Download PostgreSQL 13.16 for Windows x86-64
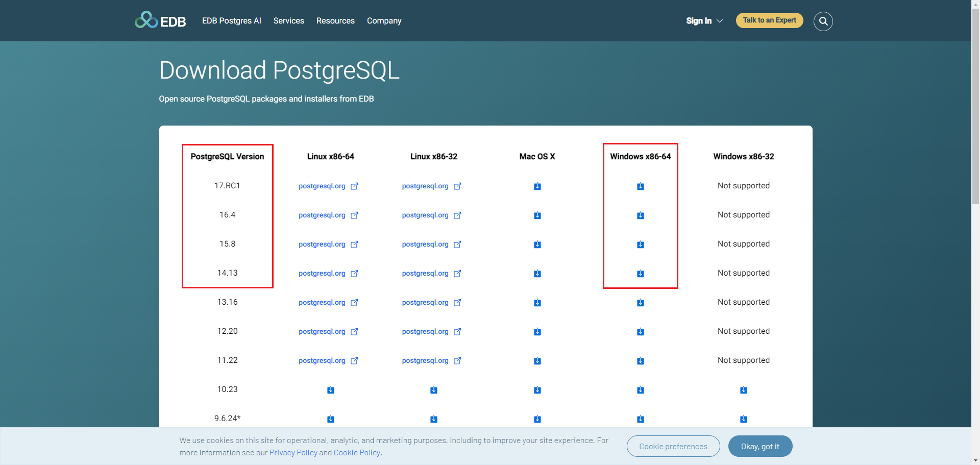Image resolution: width=980 pixels, height=465 pixels. click(641, 303)
